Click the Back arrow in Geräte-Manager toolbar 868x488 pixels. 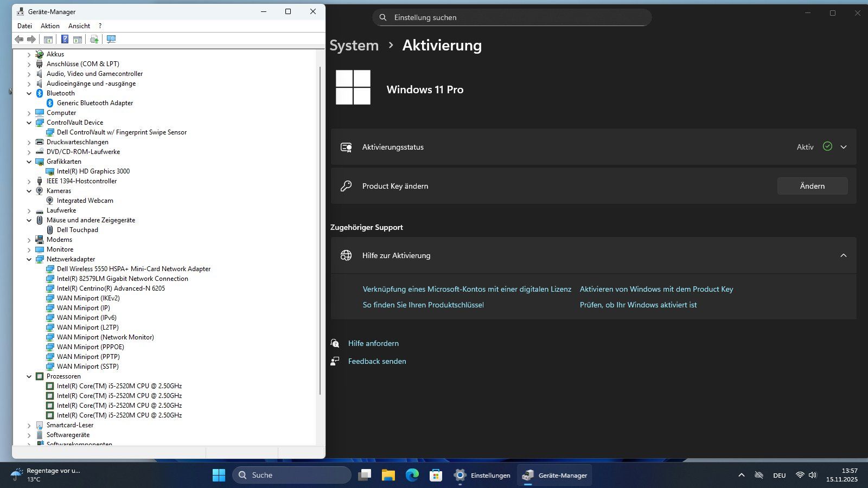19,39
